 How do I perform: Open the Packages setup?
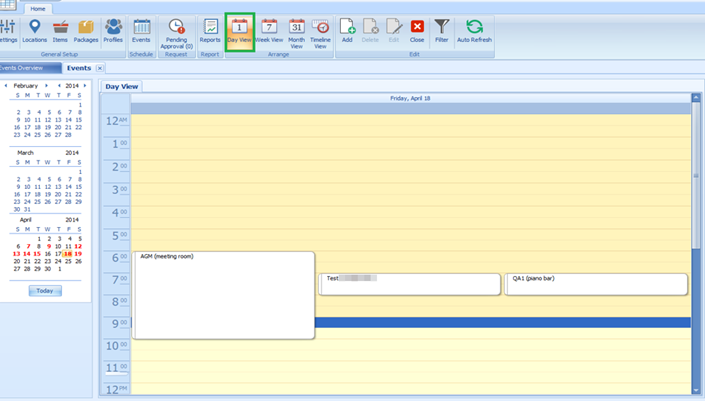[86, 31]
